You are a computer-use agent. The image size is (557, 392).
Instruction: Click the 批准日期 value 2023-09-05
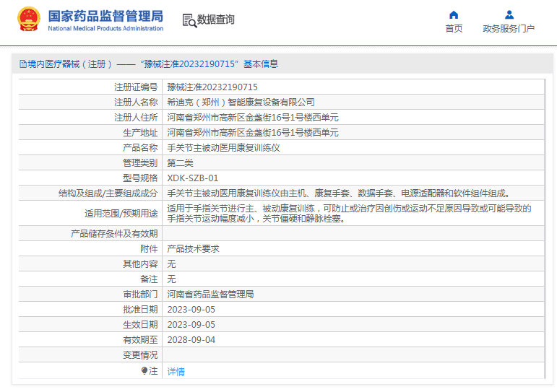(191, 310)
